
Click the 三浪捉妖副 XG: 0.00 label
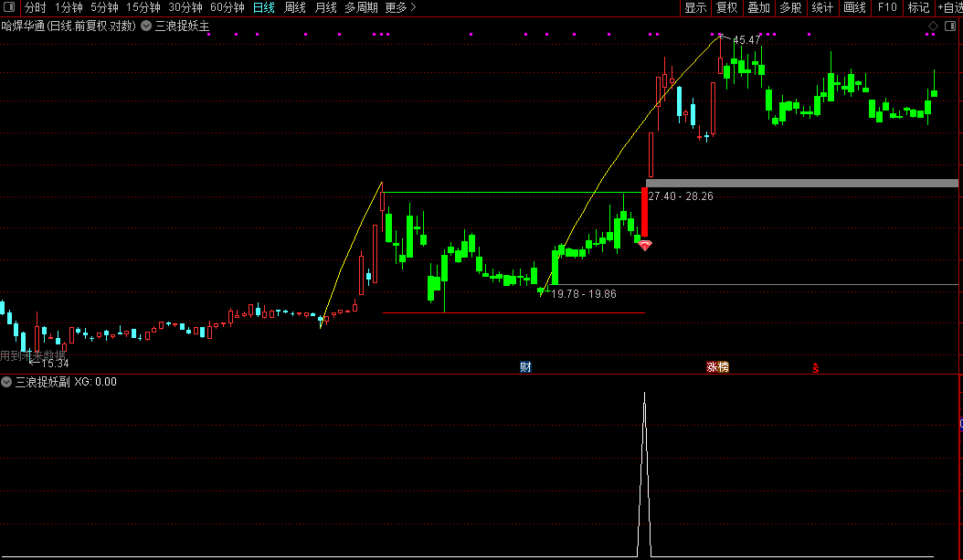[66, 382]
